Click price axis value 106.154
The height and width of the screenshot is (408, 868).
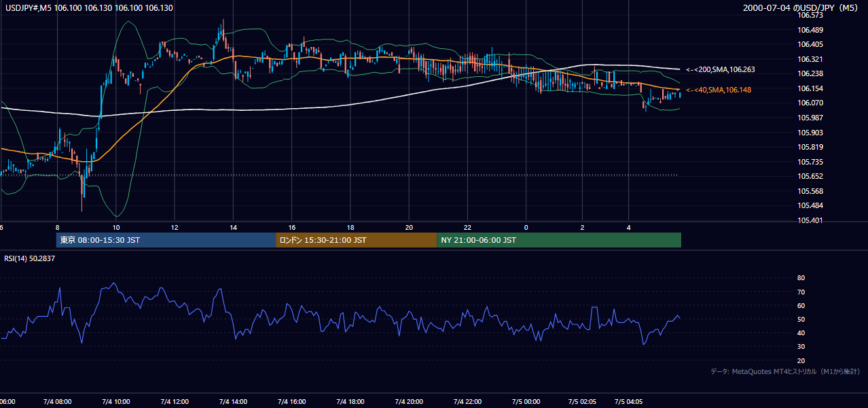coord(810,88)
